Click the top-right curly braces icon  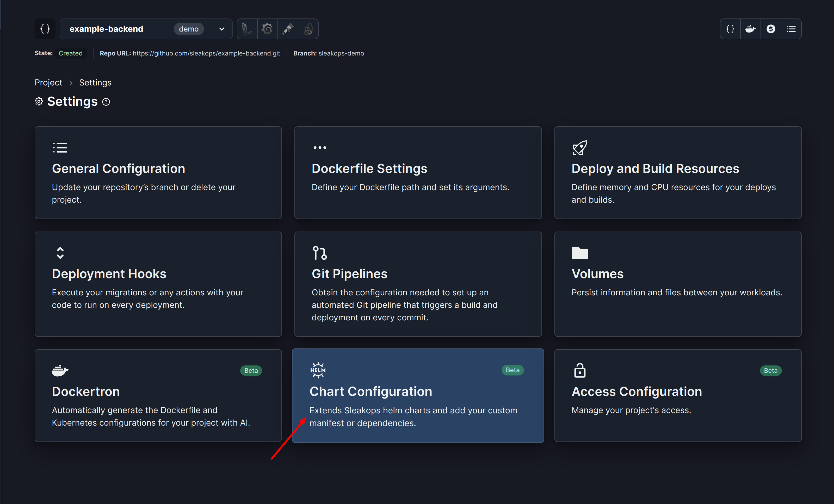[730, 29]
